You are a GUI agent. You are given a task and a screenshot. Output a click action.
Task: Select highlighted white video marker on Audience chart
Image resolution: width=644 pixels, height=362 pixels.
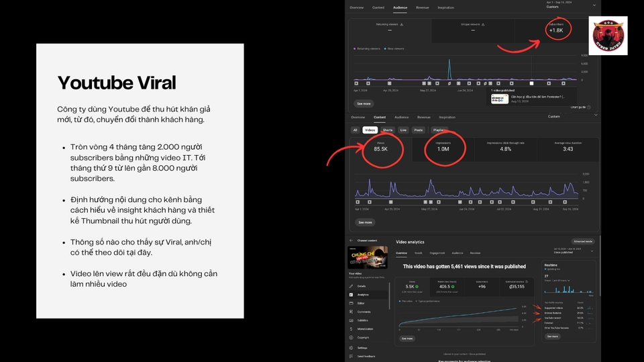coord(531,83)
